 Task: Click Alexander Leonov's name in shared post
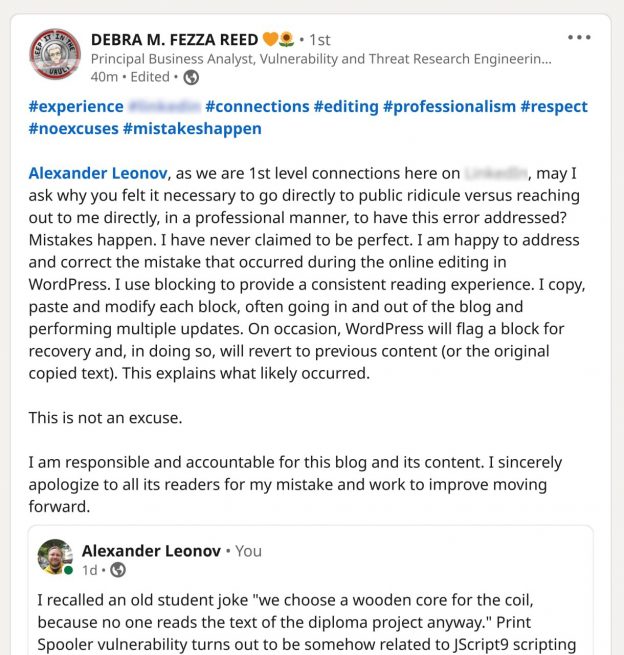click(x=151, y=551)
